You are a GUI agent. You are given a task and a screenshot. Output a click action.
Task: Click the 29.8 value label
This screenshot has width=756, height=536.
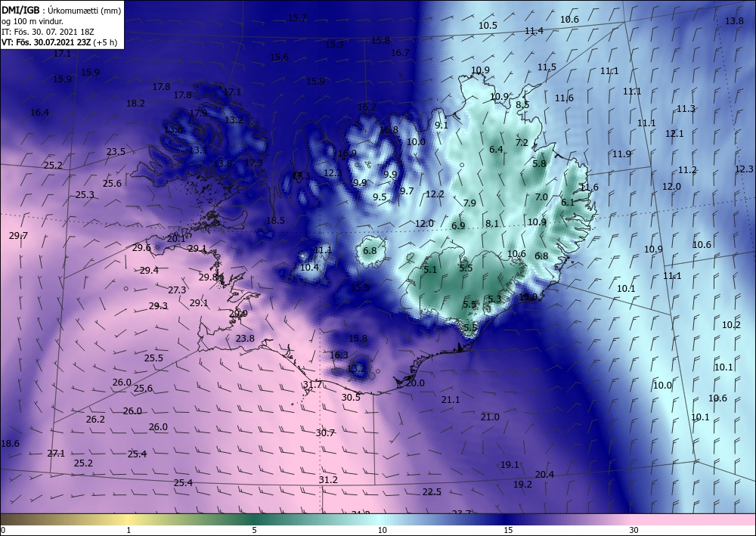209,277
